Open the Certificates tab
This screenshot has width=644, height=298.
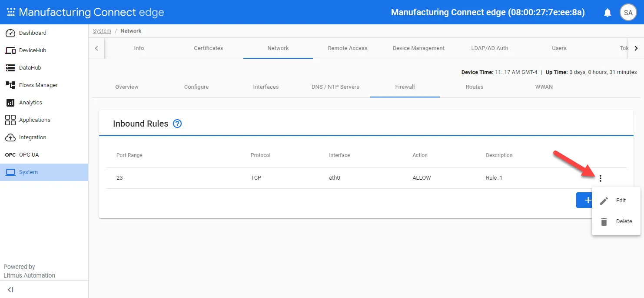(209, 48)
